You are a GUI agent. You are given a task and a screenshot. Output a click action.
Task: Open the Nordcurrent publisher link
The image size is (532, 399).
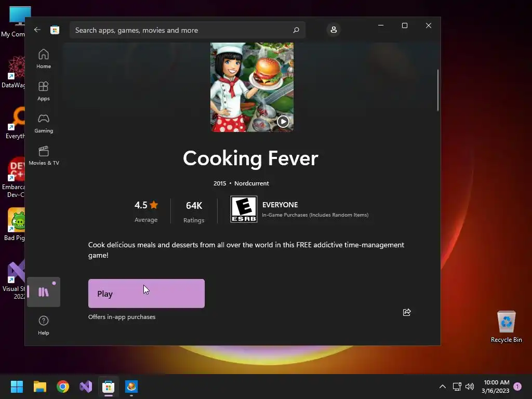(x=251, y=183)
